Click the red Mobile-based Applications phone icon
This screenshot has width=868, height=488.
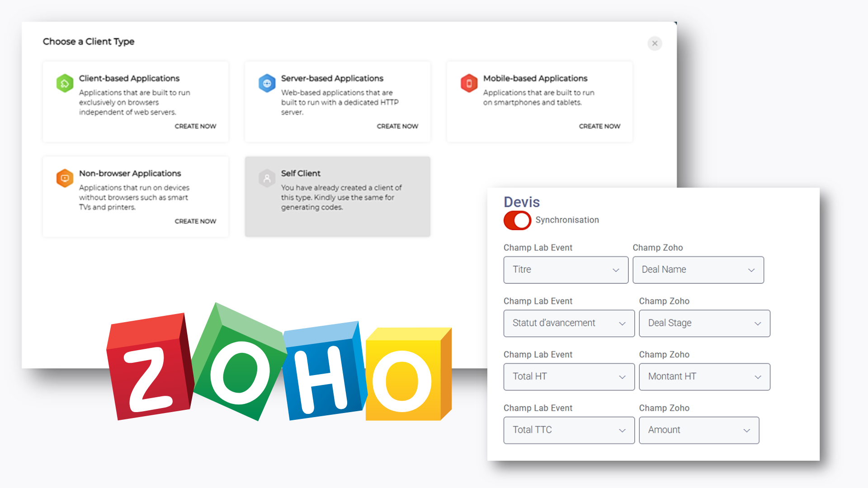click(469, 83)
